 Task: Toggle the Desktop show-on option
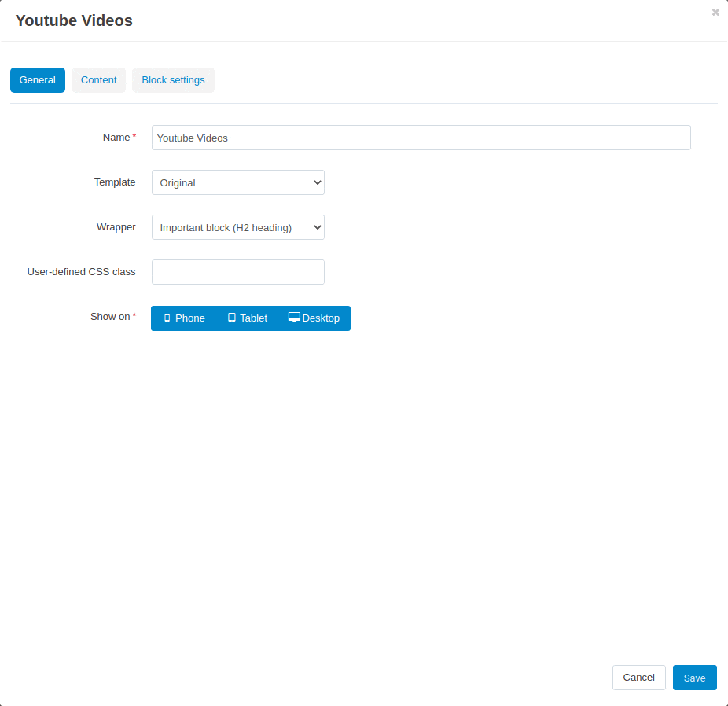coord(314,318)
